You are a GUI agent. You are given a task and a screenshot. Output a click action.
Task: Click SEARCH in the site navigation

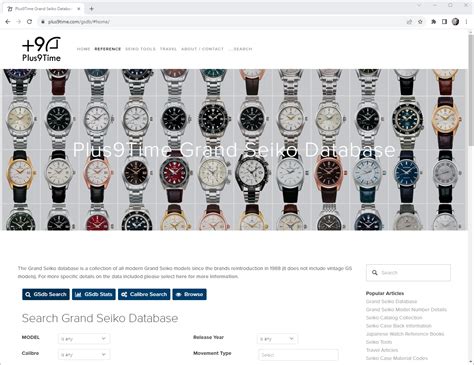pos(241,49)
